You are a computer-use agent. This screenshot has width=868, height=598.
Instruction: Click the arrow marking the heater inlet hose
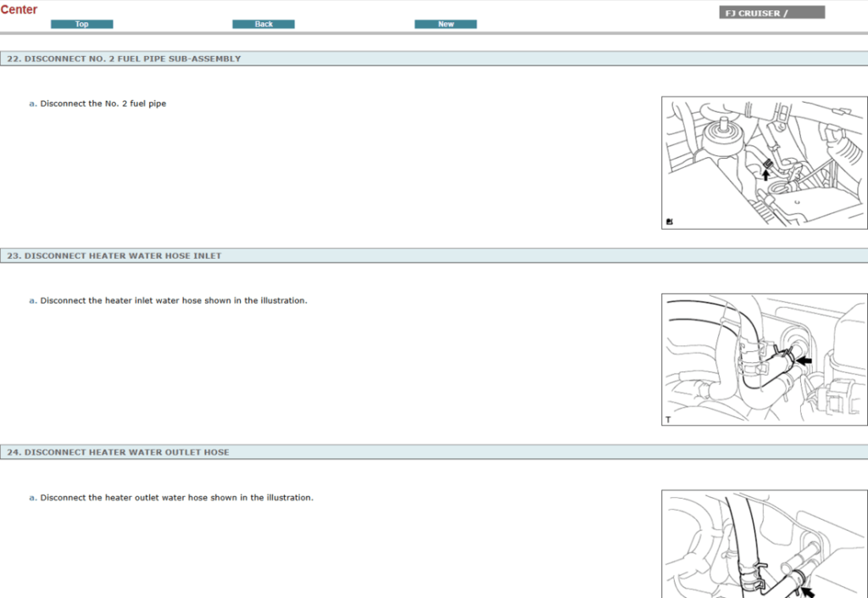point(804,360)
